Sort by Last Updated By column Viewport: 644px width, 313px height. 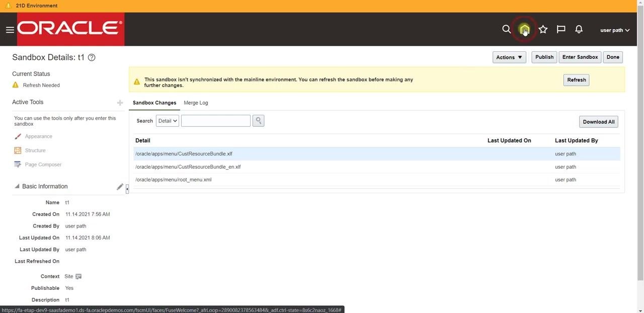(577, 140)
